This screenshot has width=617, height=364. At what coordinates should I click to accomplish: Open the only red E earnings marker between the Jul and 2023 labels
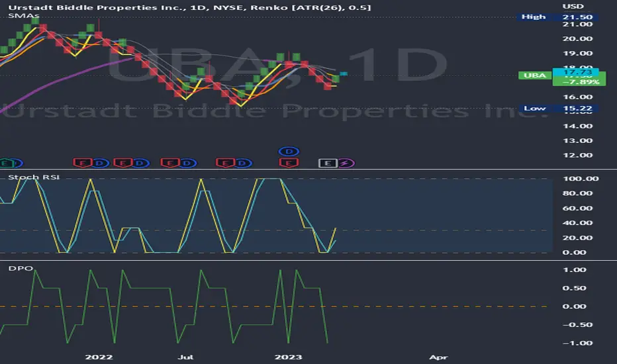[x=225, y=163]
